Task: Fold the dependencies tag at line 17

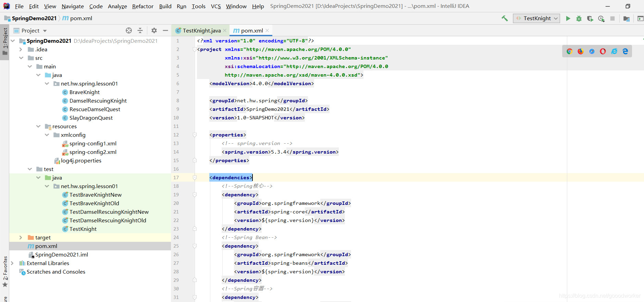Action: (195, 178)
